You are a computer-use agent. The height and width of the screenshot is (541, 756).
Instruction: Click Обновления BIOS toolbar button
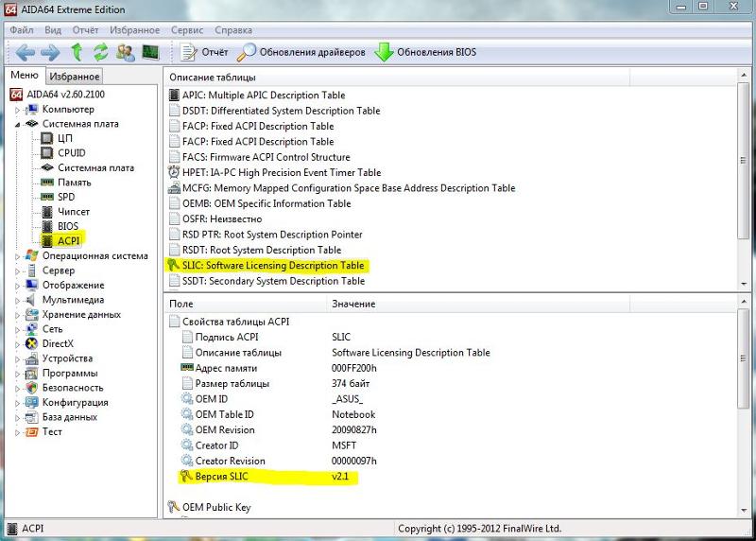tap(425, 52)
